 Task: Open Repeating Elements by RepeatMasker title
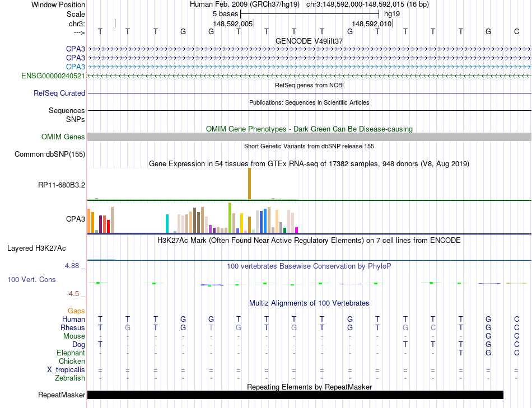[x=309, y=387]
